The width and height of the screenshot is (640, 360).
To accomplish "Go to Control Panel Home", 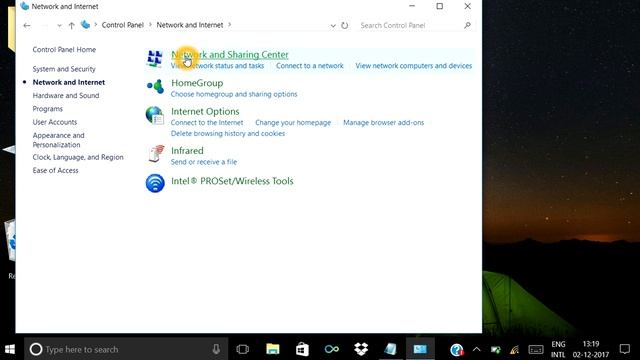I will click(x=64, y=50).
